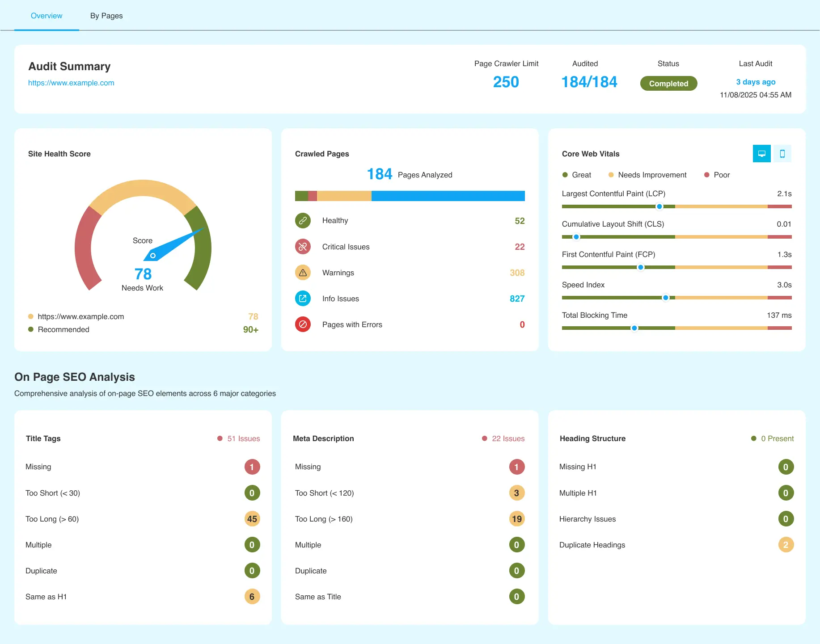Click the Critical Issues broken-link icon
Image resolution: width=820 pixels, height=644 pixels.
(x=303, y=246)
